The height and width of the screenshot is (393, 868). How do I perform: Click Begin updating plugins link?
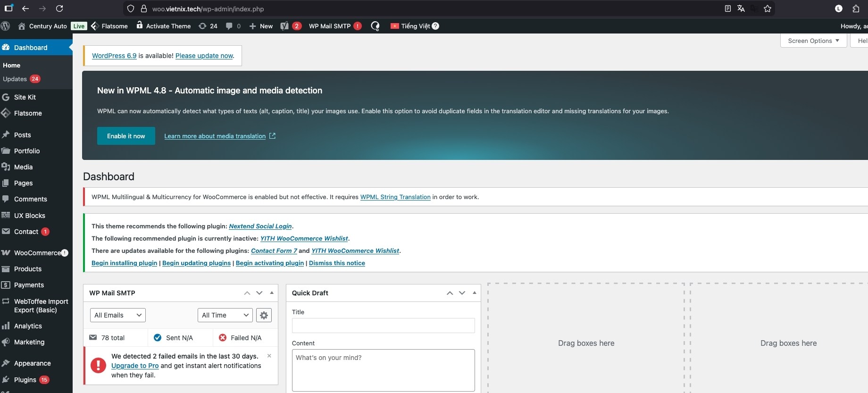point(196,263)
